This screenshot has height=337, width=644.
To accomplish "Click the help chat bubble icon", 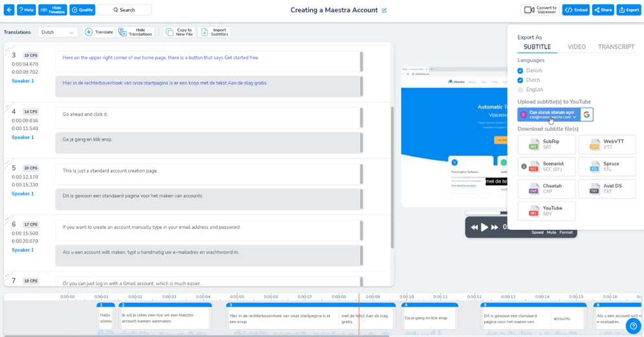I will pos(634,326).
